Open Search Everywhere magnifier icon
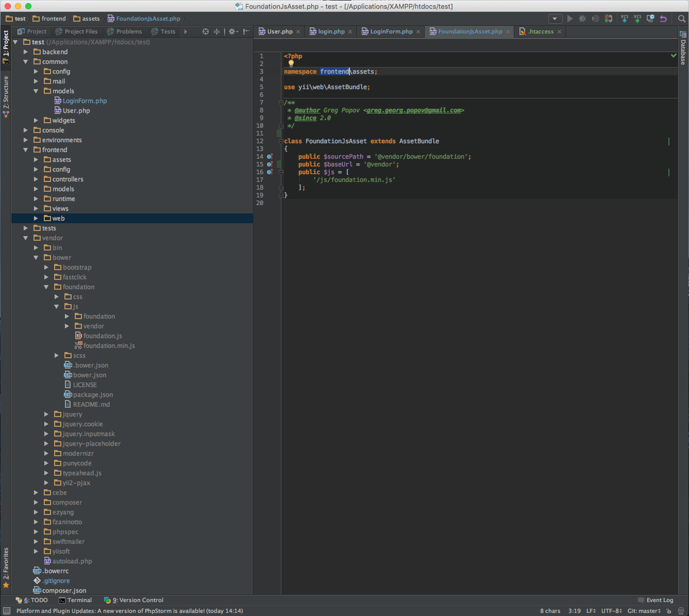Viewport: 689px width, 616px height. point(682,19)
